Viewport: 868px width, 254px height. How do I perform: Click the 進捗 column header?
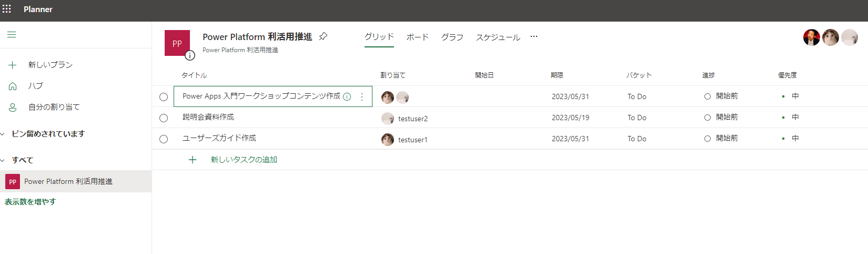pyautogui.click(x=709, y=75)
